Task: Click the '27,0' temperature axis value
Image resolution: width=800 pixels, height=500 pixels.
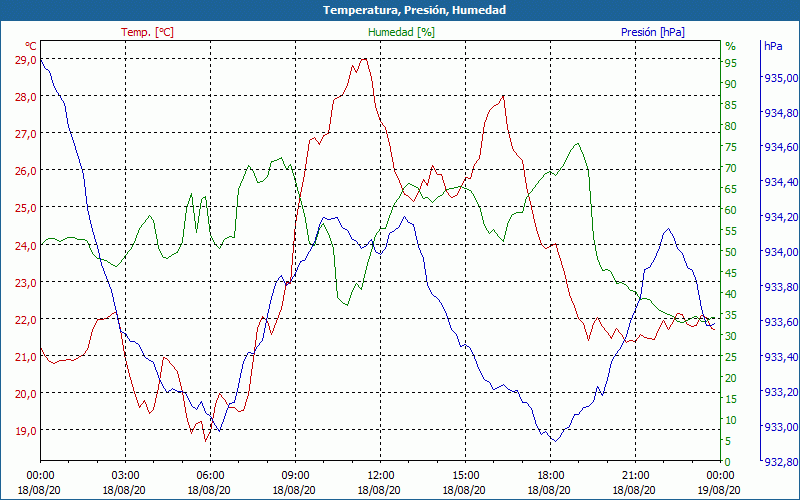Action: coord(26,134)
